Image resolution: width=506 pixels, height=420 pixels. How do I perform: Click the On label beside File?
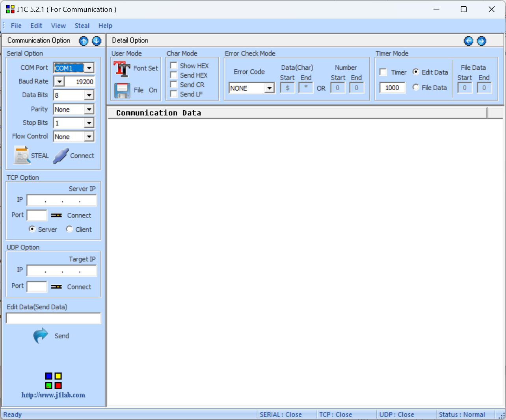point(153,90)
